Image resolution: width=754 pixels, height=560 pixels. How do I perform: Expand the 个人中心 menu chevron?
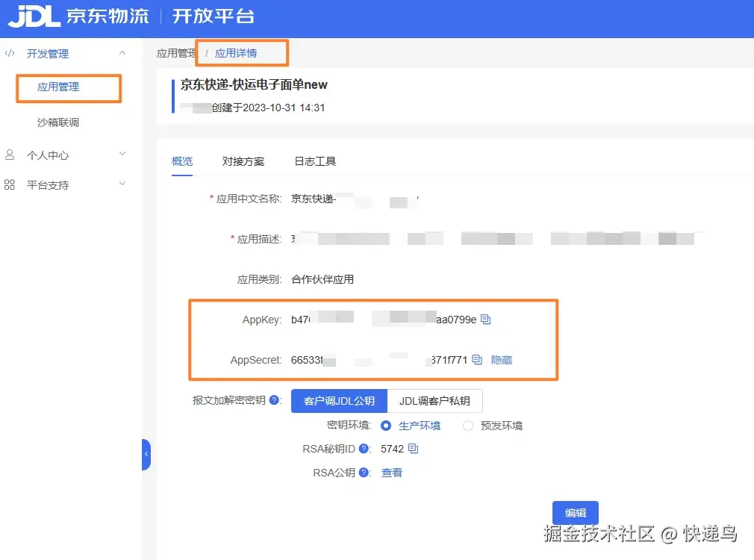(x=122, y=154)
